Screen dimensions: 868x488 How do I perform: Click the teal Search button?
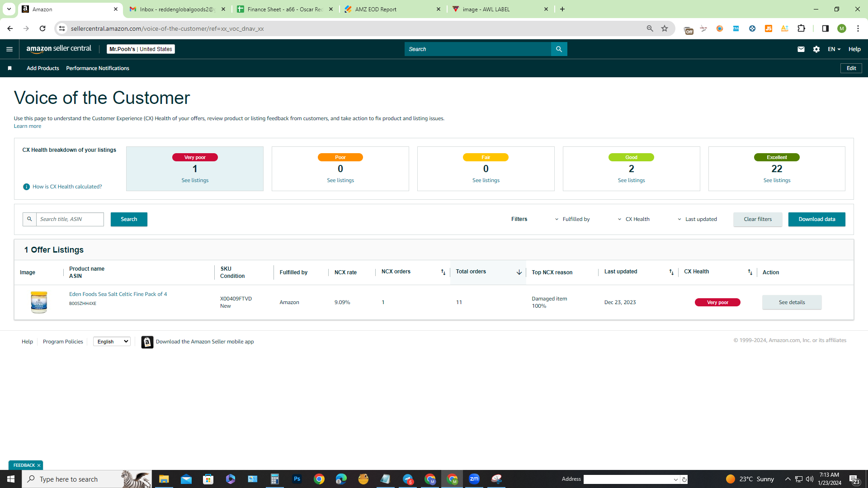129,219
